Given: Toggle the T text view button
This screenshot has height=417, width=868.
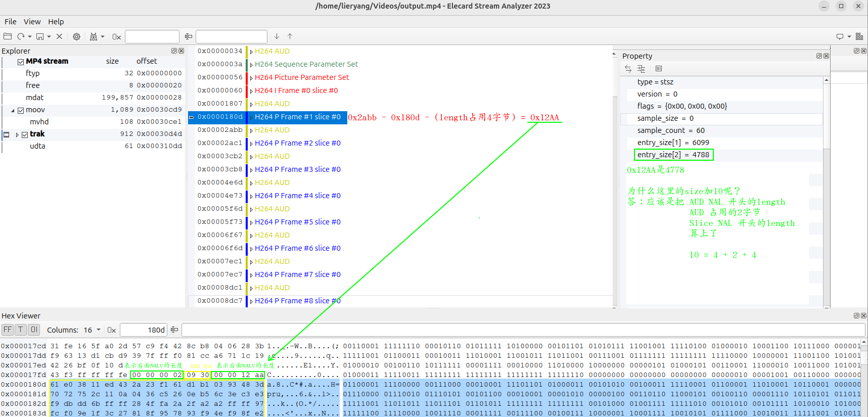Looking at the screenshot, I should 20,330.
